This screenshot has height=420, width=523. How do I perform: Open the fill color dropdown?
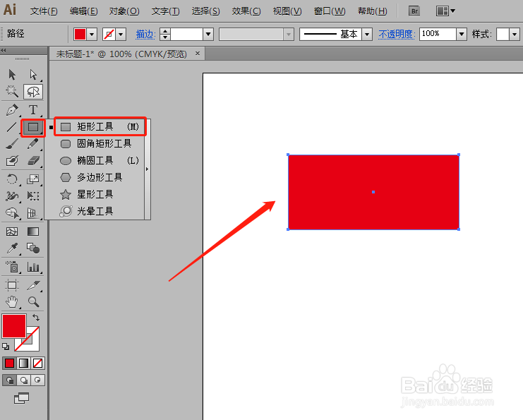[x=92, y=34]
